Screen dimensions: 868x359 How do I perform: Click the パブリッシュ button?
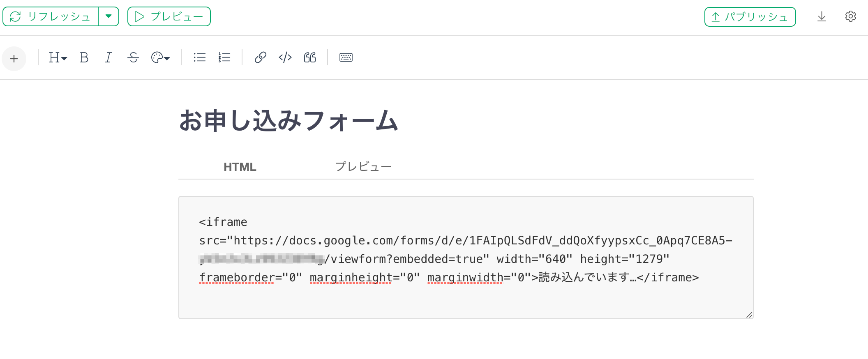coord(750,17)
